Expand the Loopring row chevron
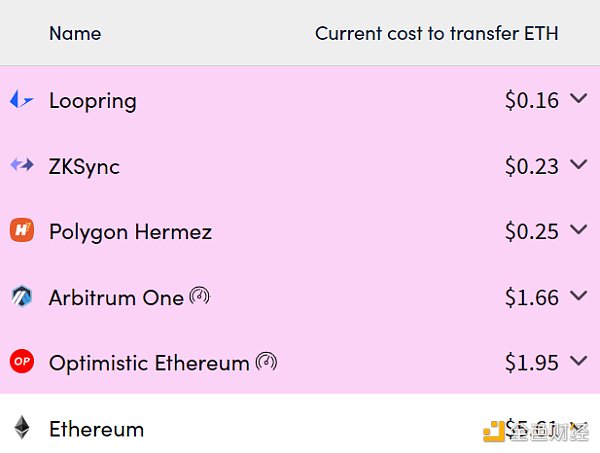 coord(579,98)
